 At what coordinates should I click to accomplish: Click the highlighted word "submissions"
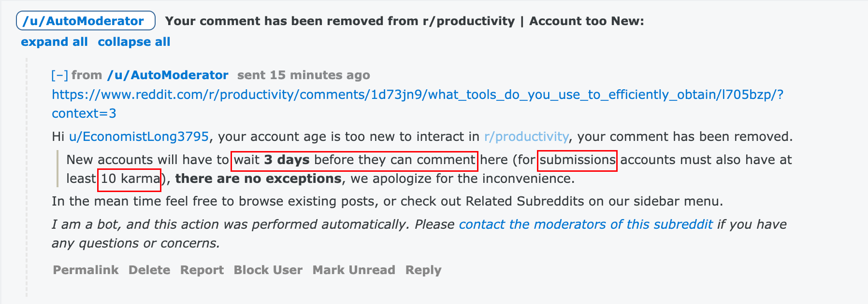577,160
